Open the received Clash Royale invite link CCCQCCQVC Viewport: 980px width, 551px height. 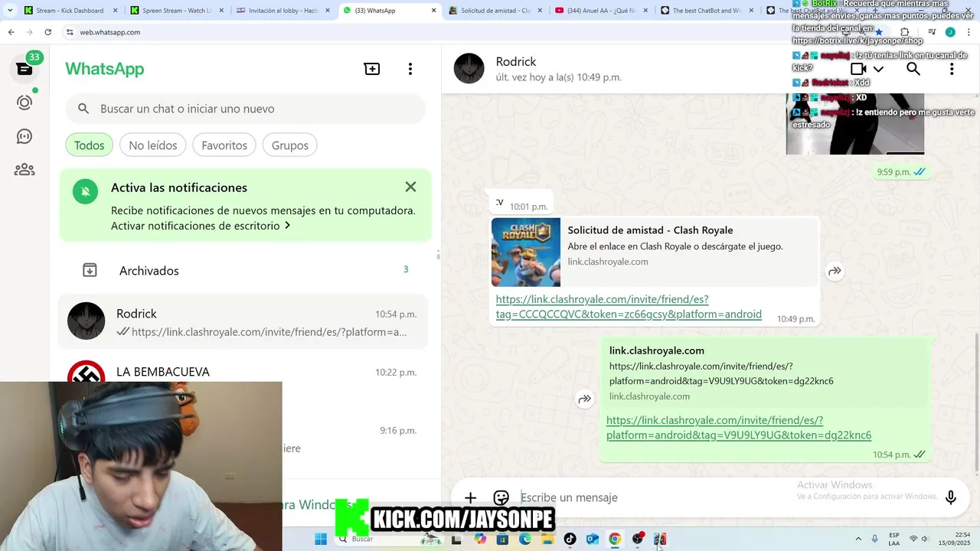point(629,307)
